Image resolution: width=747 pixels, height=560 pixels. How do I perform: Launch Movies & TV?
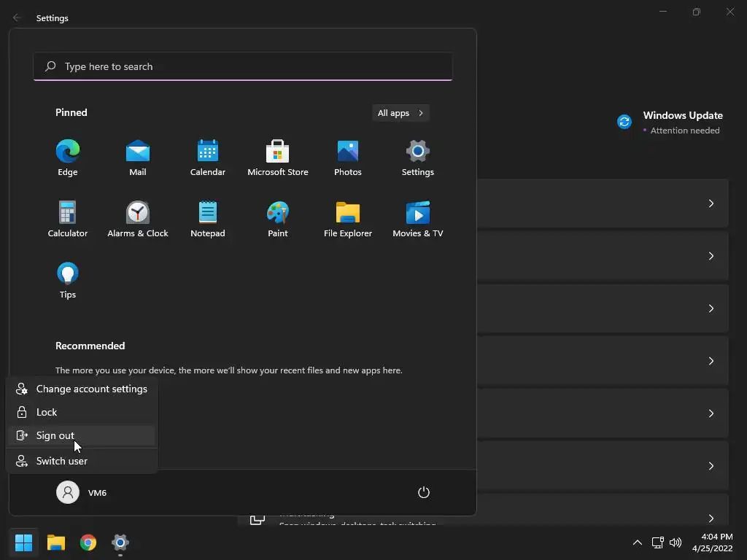click(418, 219)
